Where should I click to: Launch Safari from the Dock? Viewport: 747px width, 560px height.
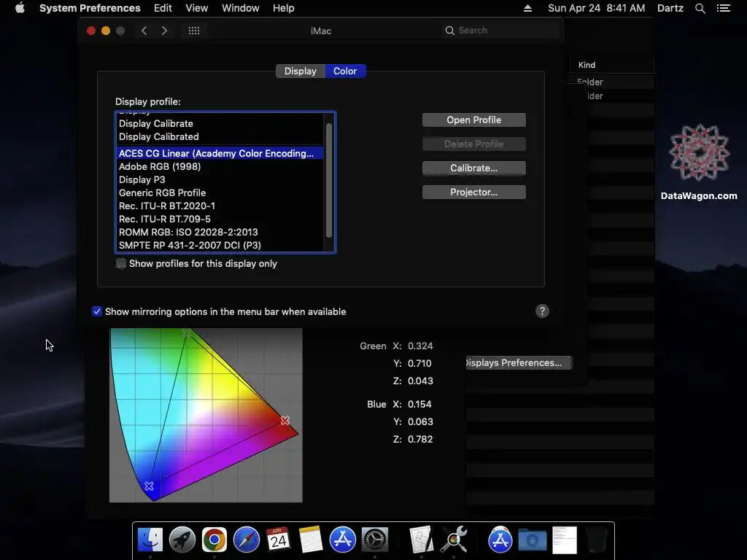[247, 540]
